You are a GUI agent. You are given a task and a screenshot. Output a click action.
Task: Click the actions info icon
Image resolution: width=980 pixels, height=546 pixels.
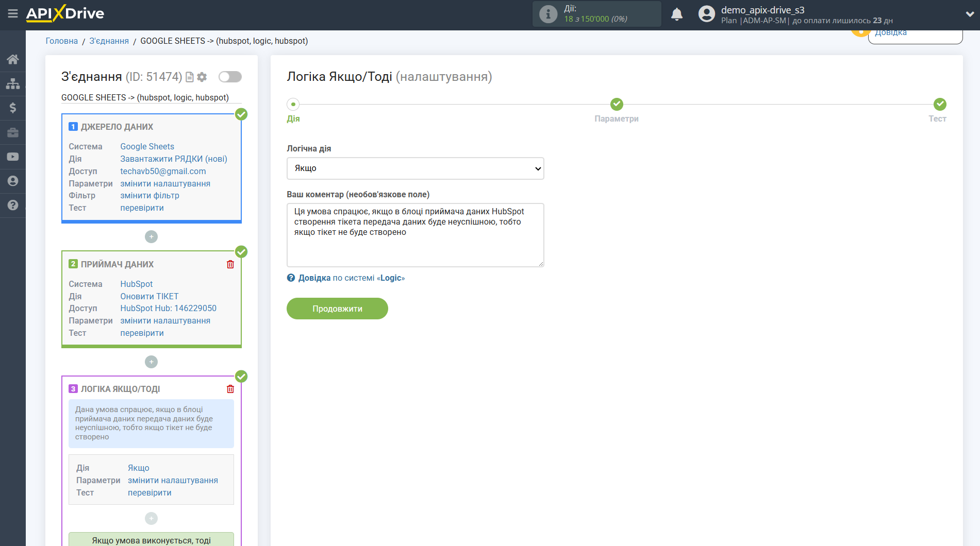pos(548,14)
